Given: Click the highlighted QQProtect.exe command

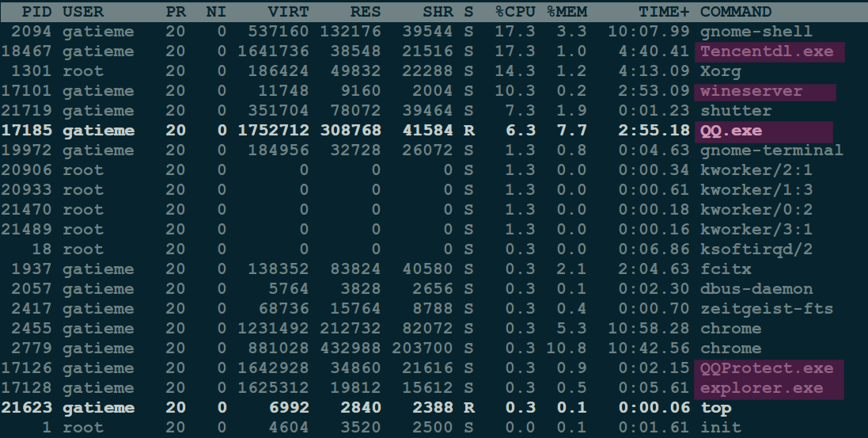Looking at the screenshot, I should click(x=767, y=369).
